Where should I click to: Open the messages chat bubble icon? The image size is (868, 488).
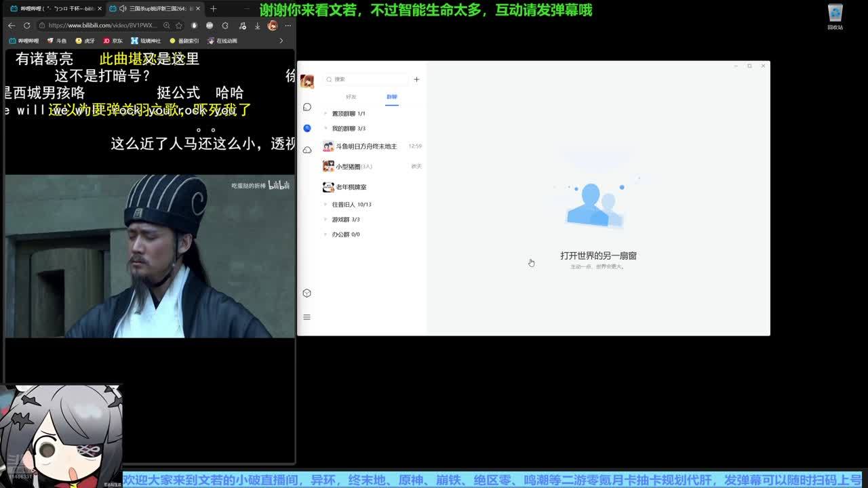click(307, 107)
